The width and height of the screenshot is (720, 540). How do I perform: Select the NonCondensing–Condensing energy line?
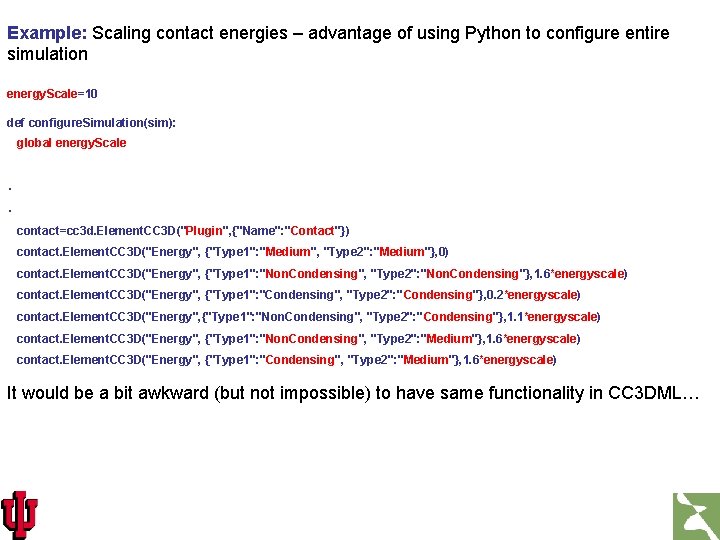308,317
